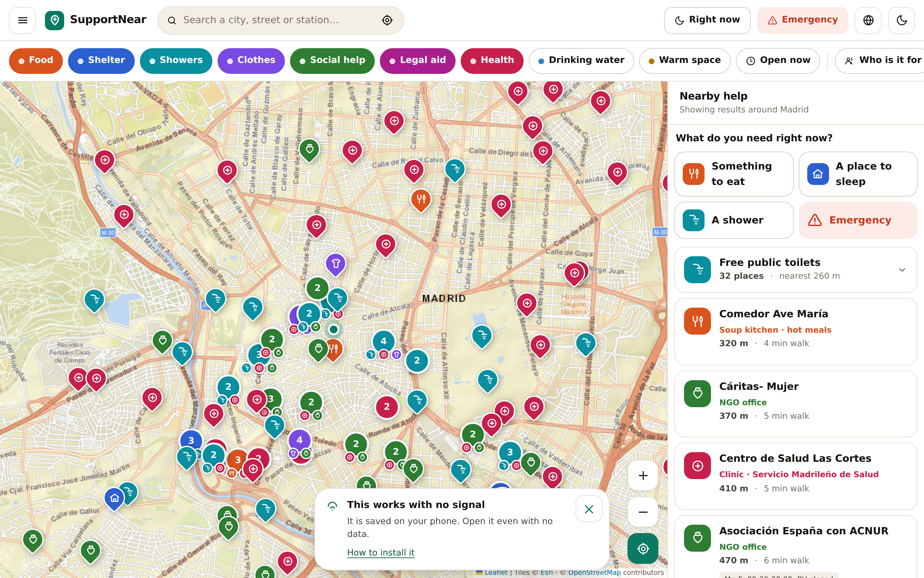Choose Something to eat quick option
The height and width of the screenshot is (578, 924).
coord(734,174)
